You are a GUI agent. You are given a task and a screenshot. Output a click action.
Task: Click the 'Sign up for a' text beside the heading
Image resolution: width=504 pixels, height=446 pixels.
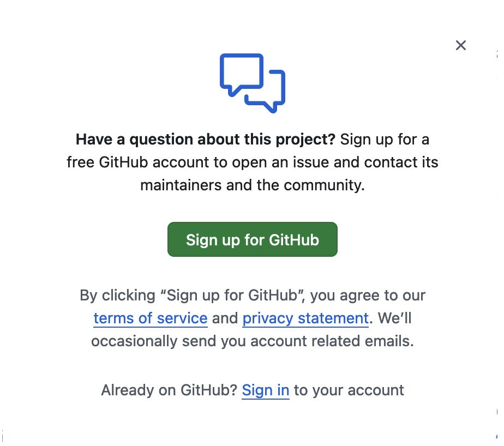coord(385,140)
